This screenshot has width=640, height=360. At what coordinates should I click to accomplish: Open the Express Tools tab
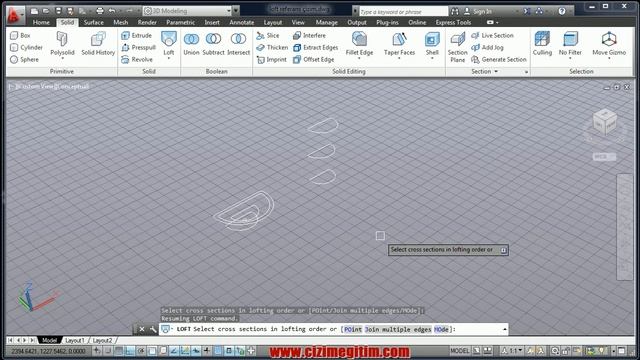pos(453,22)
